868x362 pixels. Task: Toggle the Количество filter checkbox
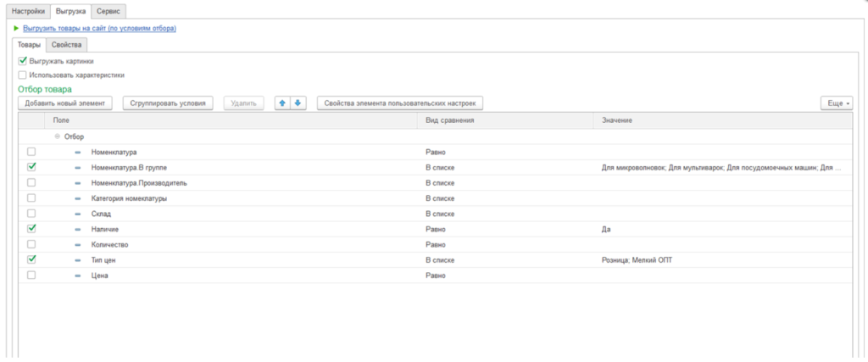31,244
